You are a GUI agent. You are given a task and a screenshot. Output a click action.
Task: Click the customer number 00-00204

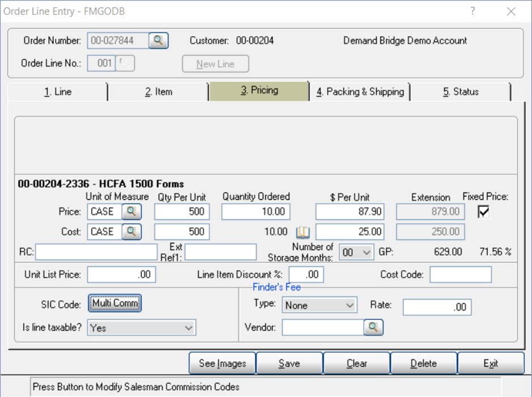[x=255, y=41]
